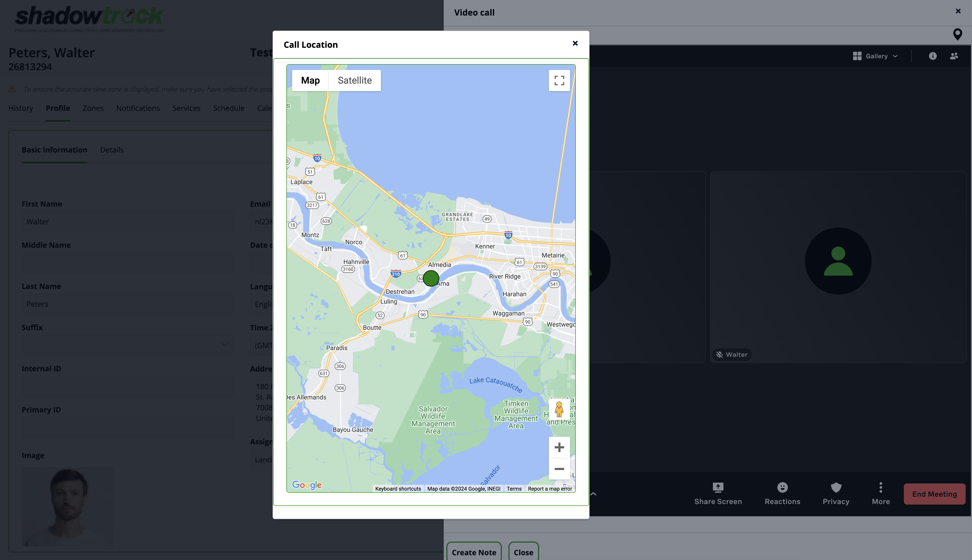Screen dimensions: 972x560
Task: Switch to the Zones tab
Action: [x=93, y=108]
